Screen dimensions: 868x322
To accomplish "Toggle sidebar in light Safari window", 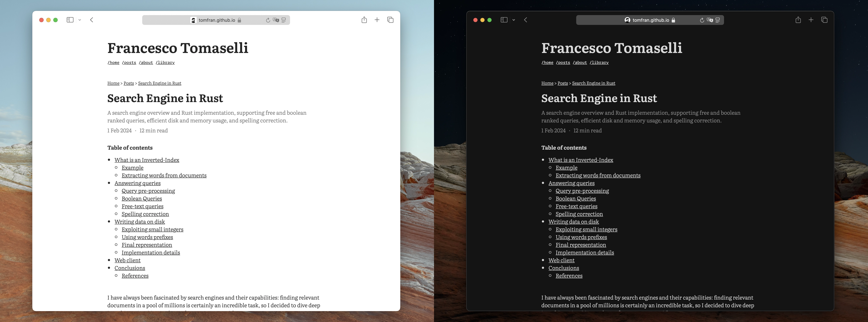I will click(70, 20).
